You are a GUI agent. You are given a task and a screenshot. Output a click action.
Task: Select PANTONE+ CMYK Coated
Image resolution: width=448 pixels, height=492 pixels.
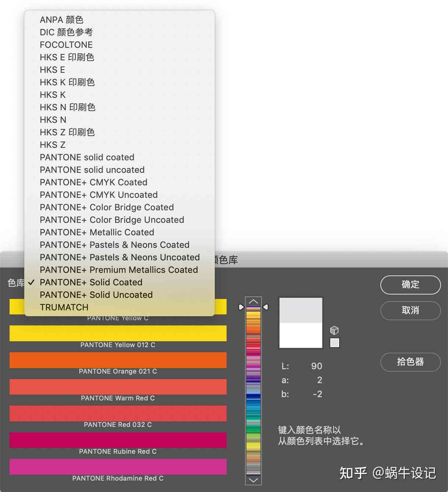pyautogui.click(x=120, y=182)
